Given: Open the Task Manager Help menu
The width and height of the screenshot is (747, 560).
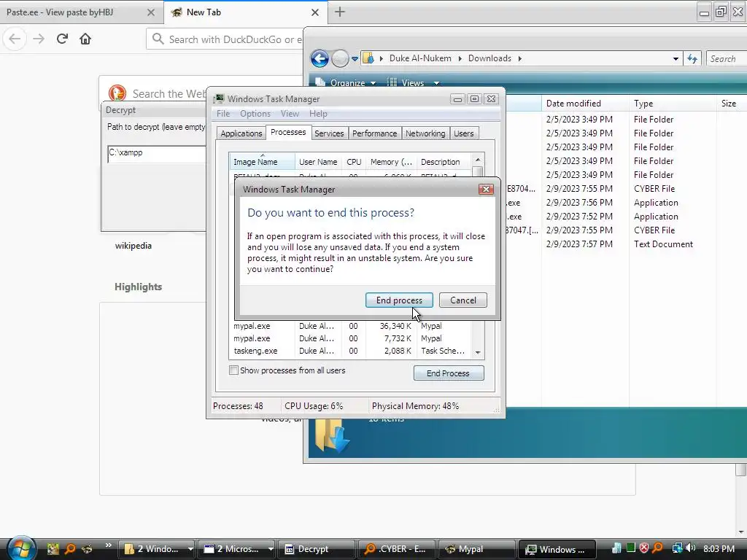Looking at the screenshot, I should coord(318,113).
